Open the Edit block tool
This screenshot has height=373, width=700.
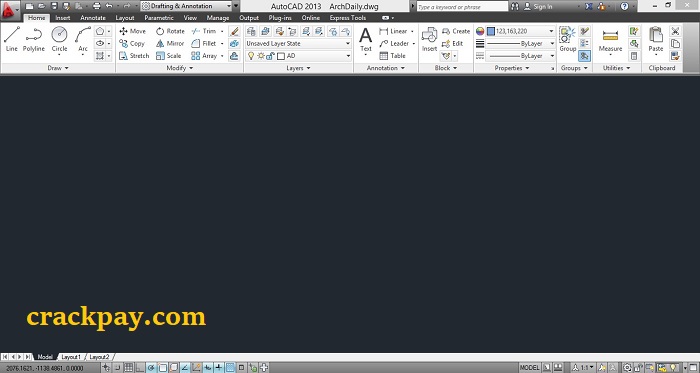click(x=452, y=43)
